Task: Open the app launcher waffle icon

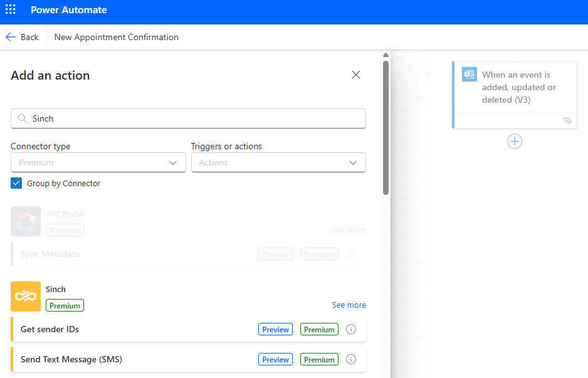Action: point(11,9)
